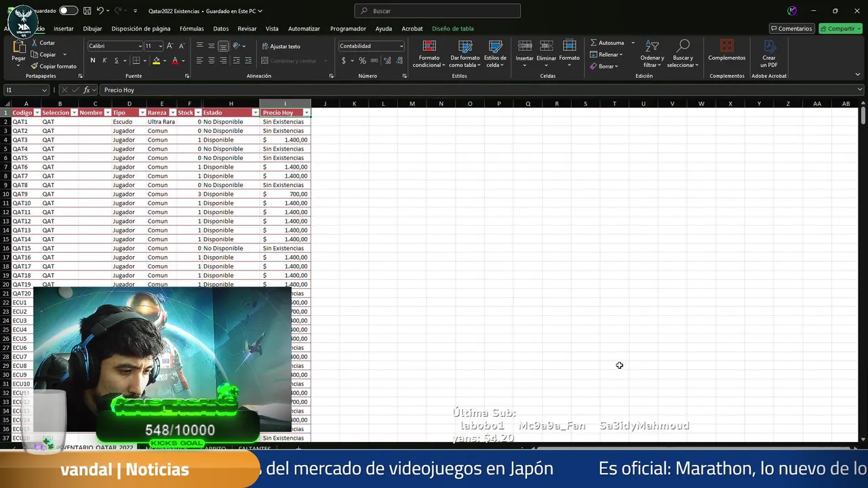Open the Datos ribbon tab
The width and height of the screenshot is (868, 488).
pyautogui.click(x=221, y=28)
